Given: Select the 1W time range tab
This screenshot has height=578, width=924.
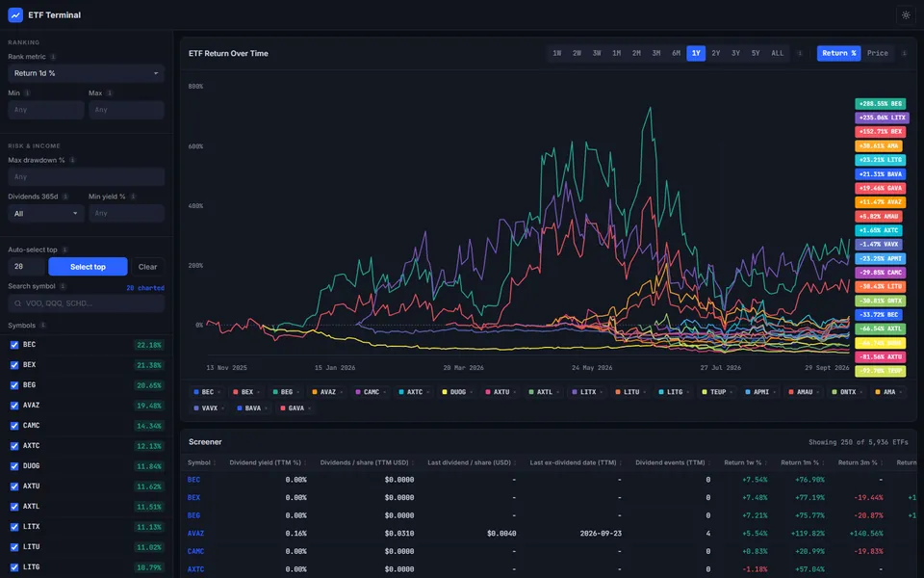Looking at the screenshot, I should coord(557,53).
